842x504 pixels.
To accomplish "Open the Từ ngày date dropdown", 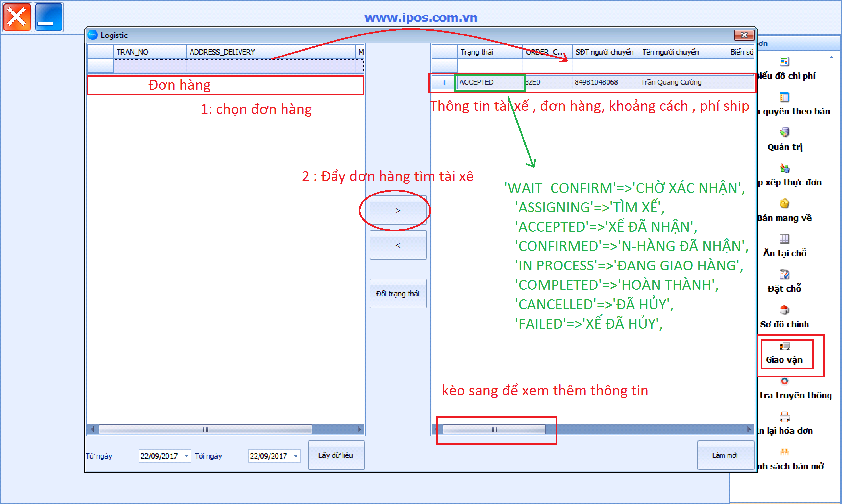I will tap(186, 456).
